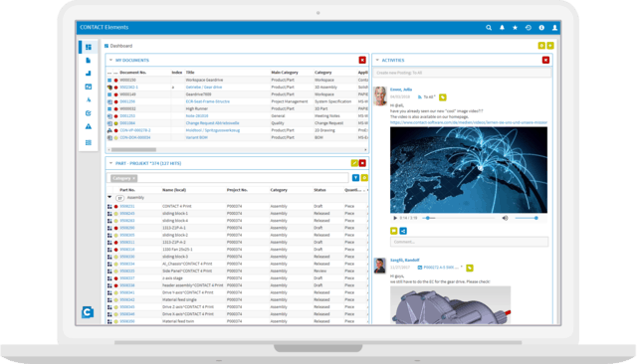Open the user profile icon

[554, 28]
